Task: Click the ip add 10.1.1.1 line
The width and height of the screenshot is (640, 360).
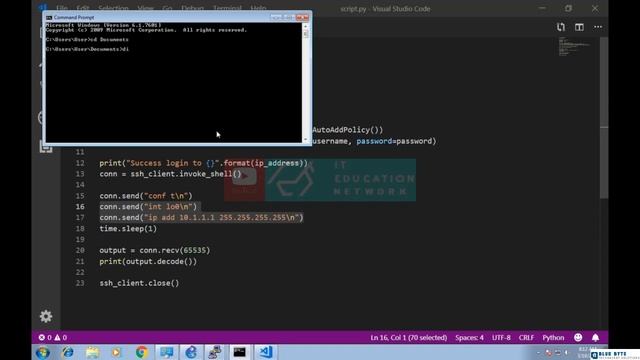Action: click(x=201, y=218)
